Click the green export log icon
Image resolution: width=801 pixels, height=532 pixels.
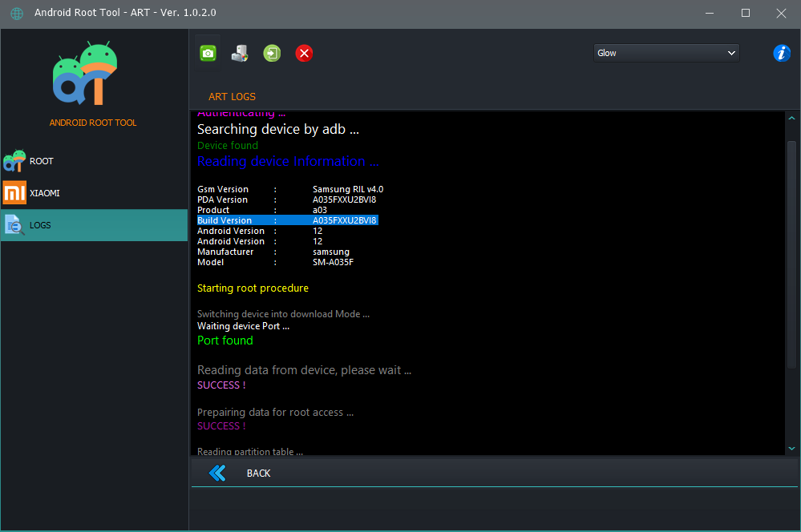coord(272,53)
